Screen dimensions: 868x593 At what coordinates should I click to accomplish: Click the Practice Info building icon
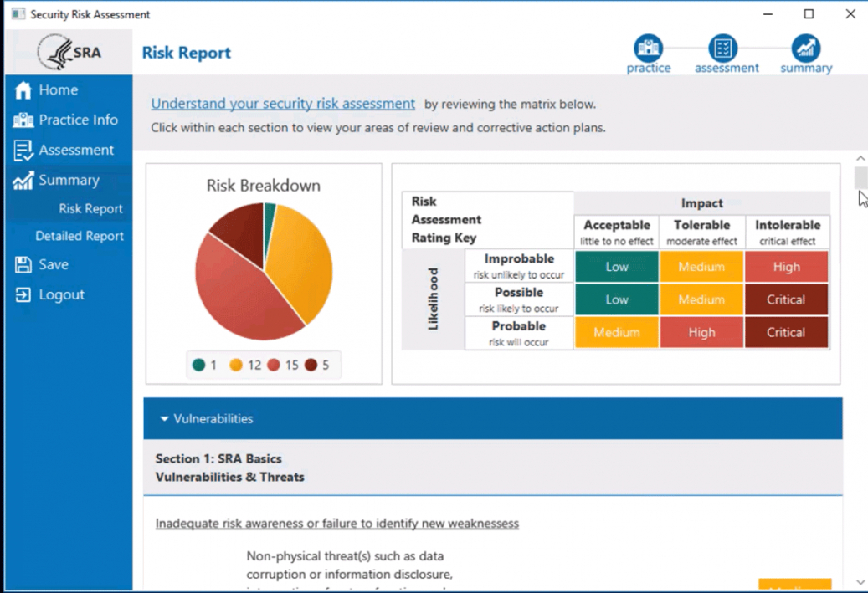tap(23, 120)
